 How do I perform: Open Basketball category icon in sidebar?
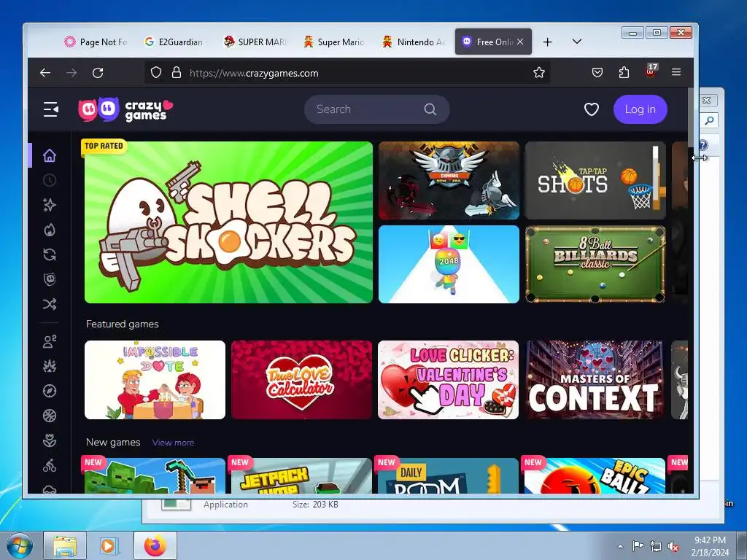tap(50, 416)
